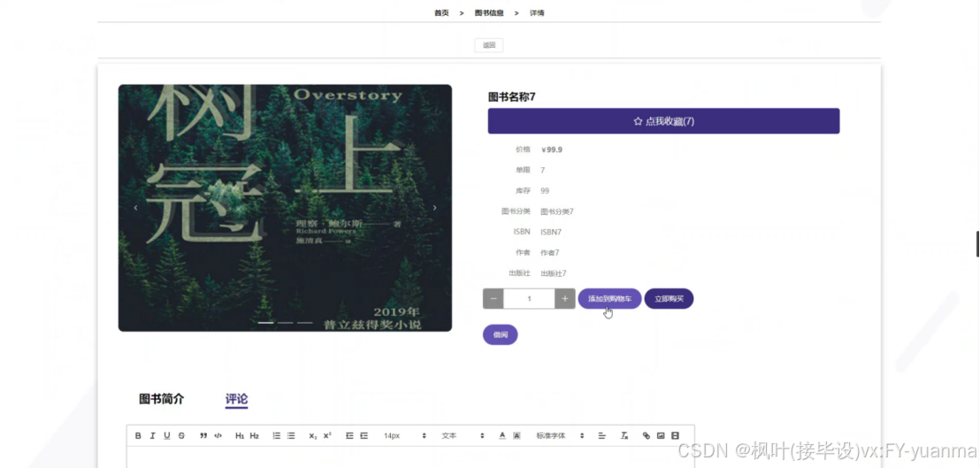
Task: Open the 标准字体 font family dropdown
Action: [559, 435]
